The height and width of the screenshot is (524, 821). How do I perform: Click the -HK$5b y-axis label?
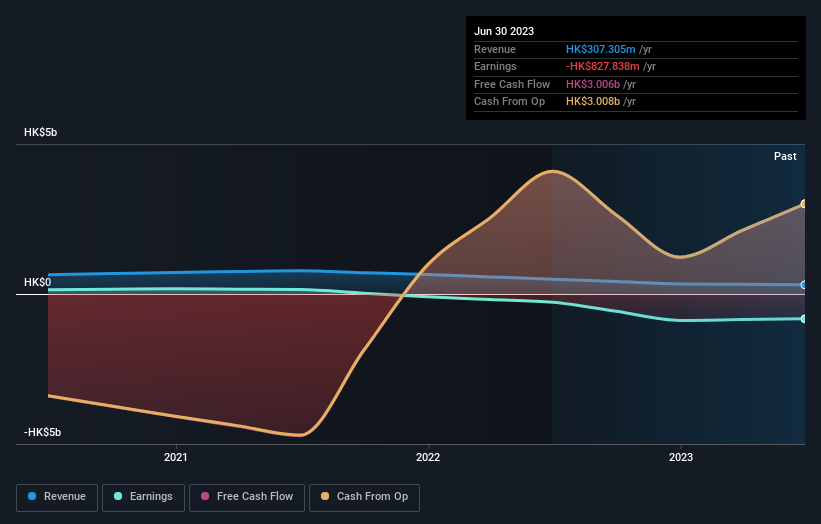coord(42,432)
